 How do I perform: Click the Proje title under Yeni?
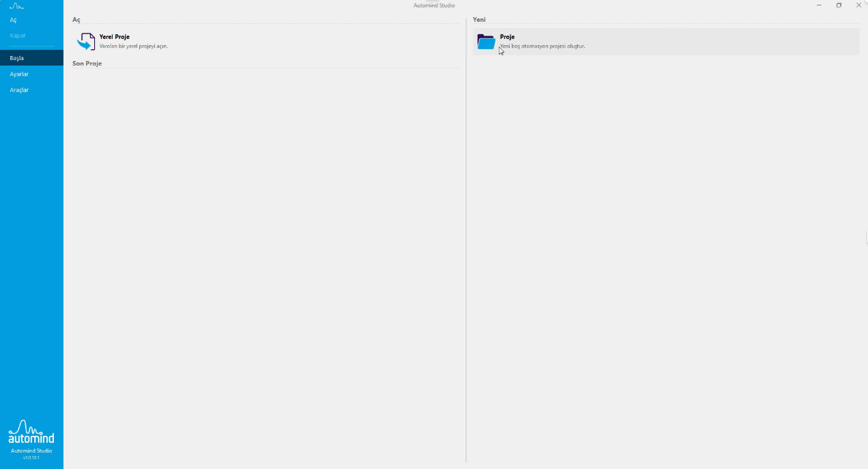(507, 37)
